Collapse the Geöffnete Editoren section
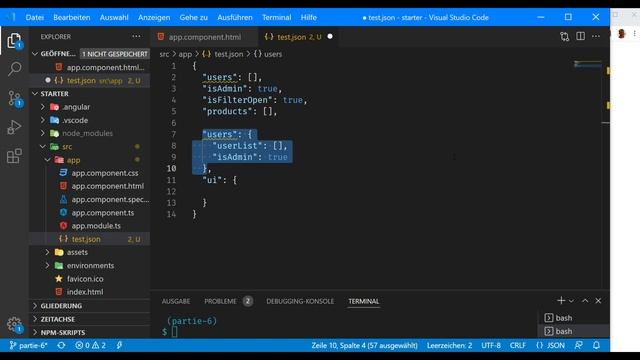This screenshot has height=360, width=640. (x=35, y=54)
